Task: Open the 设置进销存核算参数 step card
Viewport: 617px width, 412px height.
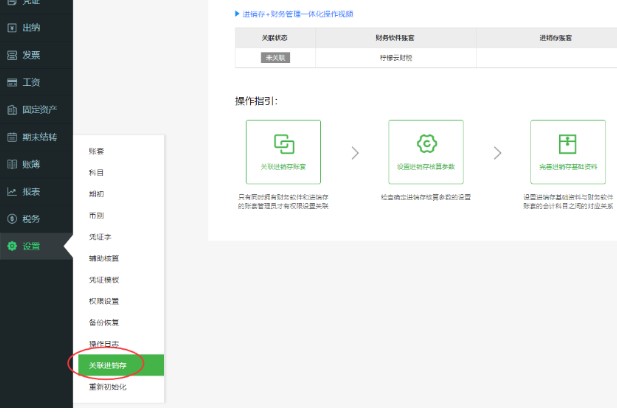Action: [x=425, y=151]
